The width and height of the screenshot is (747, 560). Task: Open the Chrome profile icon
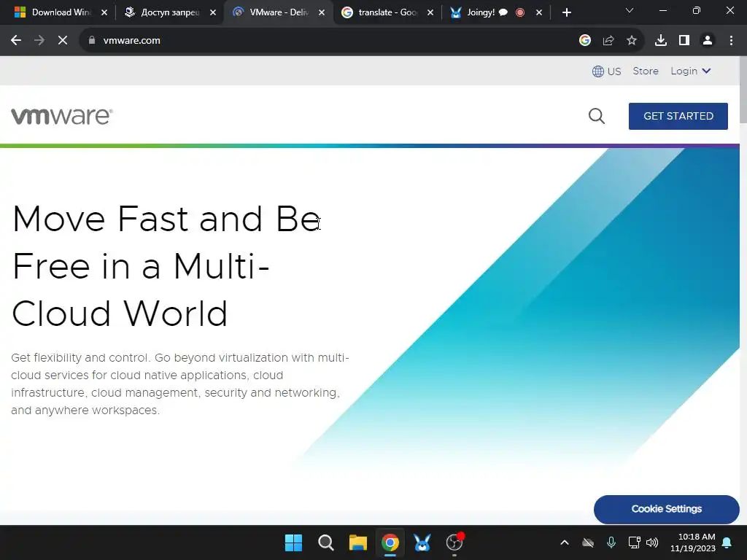point(708,41)
